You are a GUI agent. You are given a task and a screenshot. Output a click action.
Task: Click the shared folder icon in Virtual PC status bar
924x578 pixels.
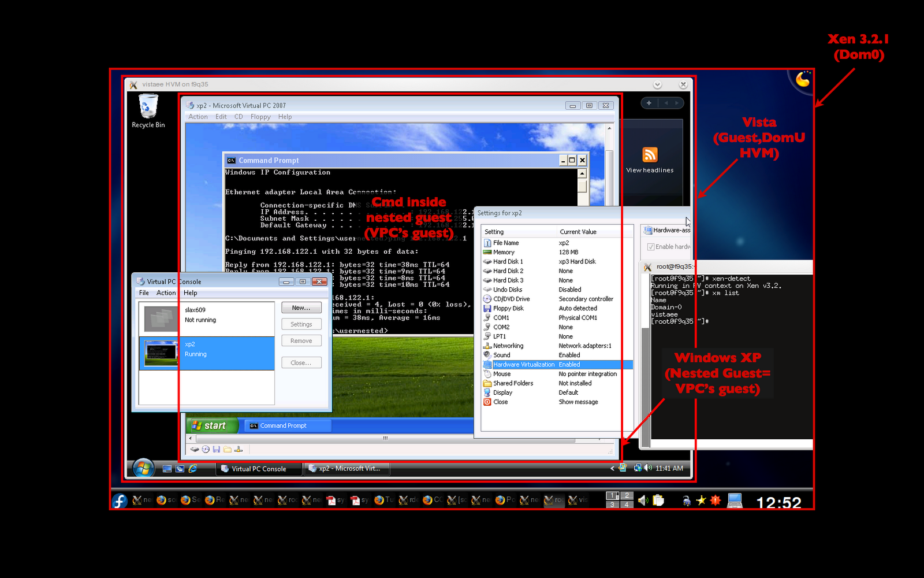pyautogui.click(x=228, y=450)
